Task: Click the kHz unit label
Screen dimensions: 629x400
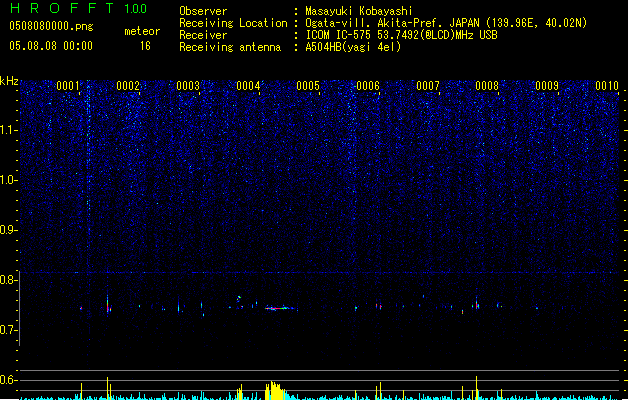Action: (9, 81)
